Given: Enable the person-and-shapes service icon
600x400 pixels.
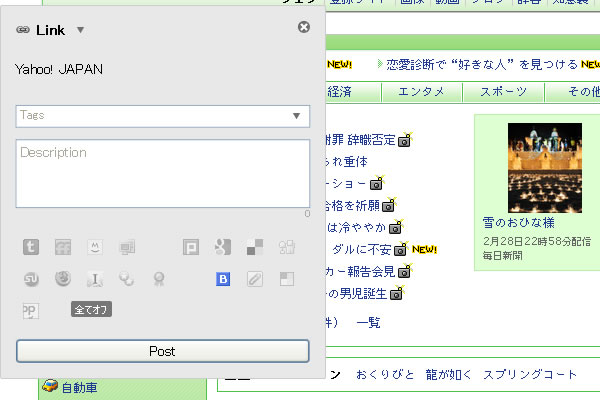Looking at the screenshot, I should [x=287, y=247].
